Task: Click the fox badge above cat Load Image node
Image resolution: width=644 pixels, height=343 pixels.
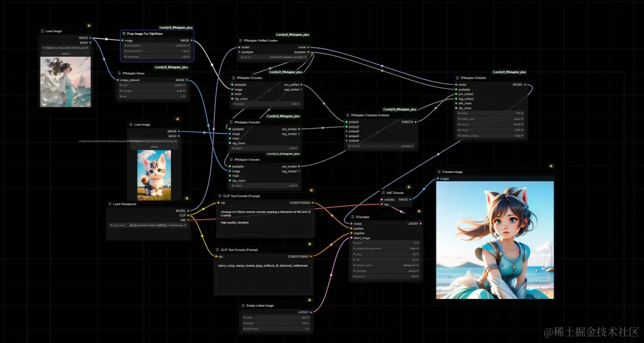Action: 178,119
